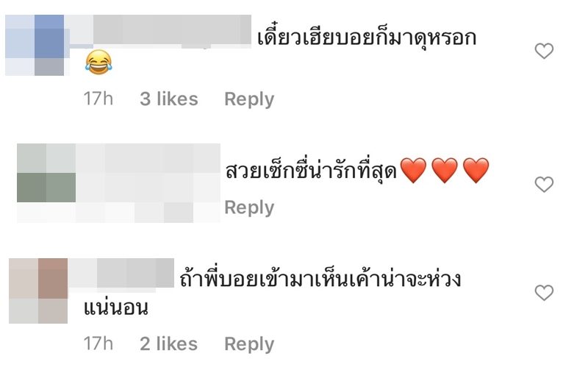The image size is (588, 370).
Task: Select the 17h timestamp beside 2 likes
Action: (98, 344)
